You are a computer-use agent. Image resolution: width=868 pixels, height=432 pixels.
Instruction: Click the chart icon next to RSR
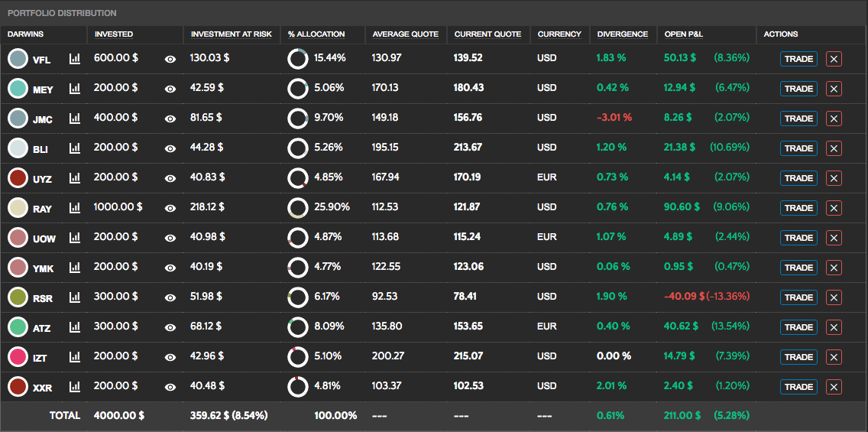[75, 297]
